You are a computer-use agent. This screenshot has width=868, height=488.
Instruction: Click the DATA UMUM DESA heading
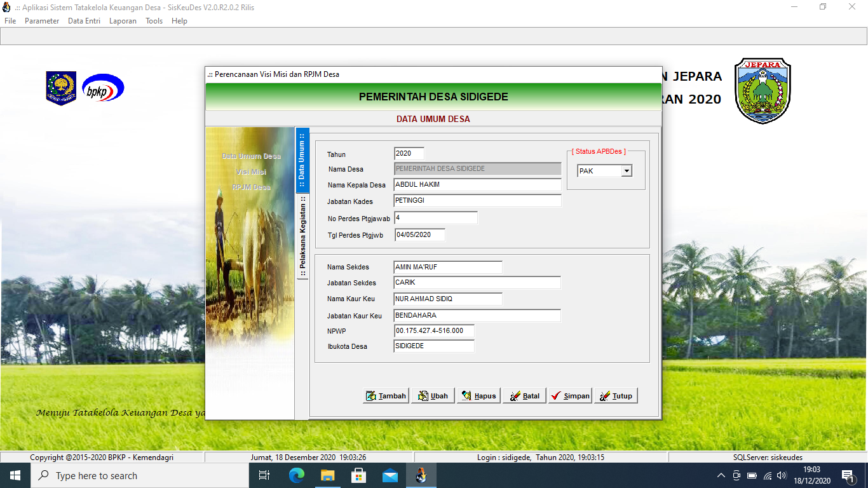pos(433,119)
